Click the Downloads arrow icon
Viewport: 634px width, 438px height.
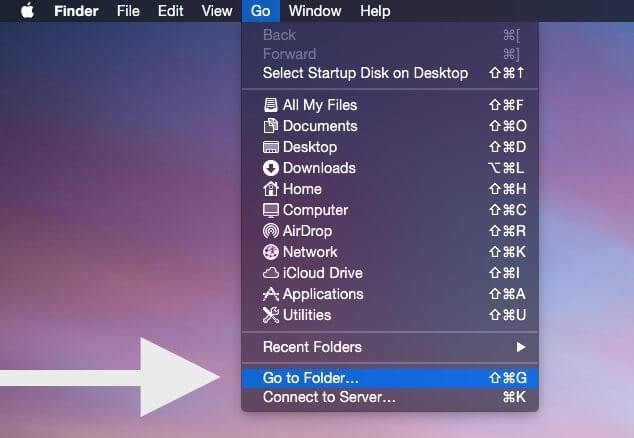coord(270,168)
